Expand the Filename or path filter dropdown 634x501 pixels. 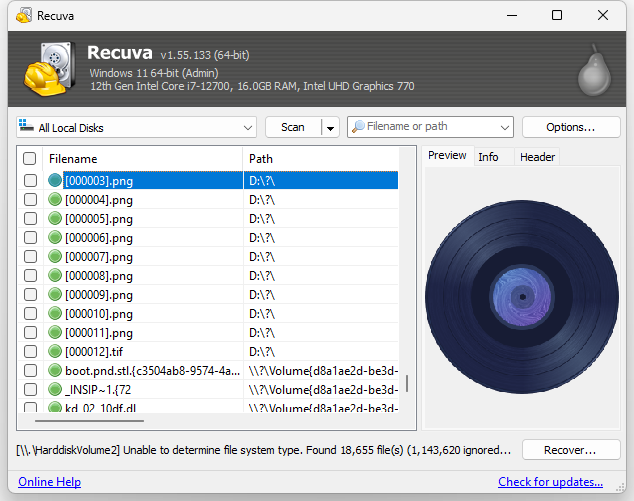504,127
